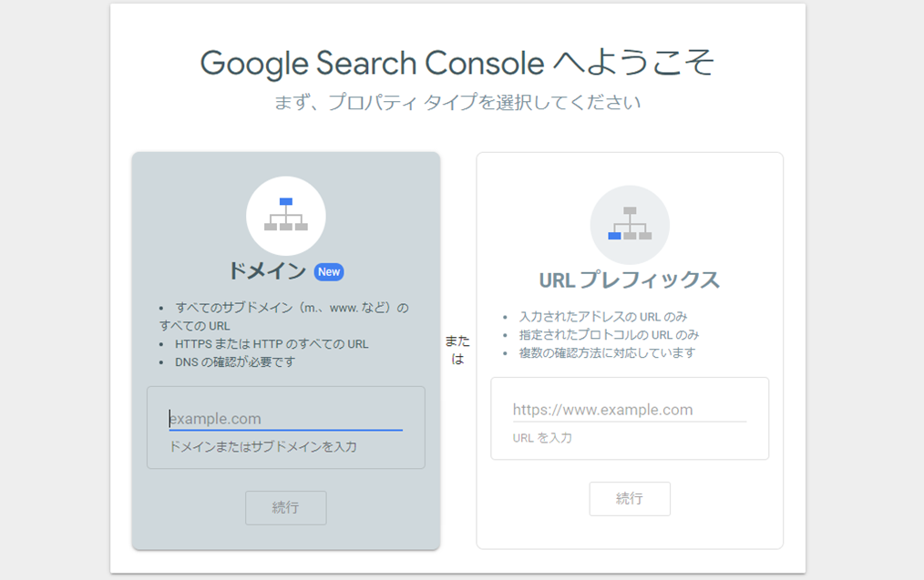Focus the example.com domain input field
This screenshot has height=580, width=924.
coord(286,419)
